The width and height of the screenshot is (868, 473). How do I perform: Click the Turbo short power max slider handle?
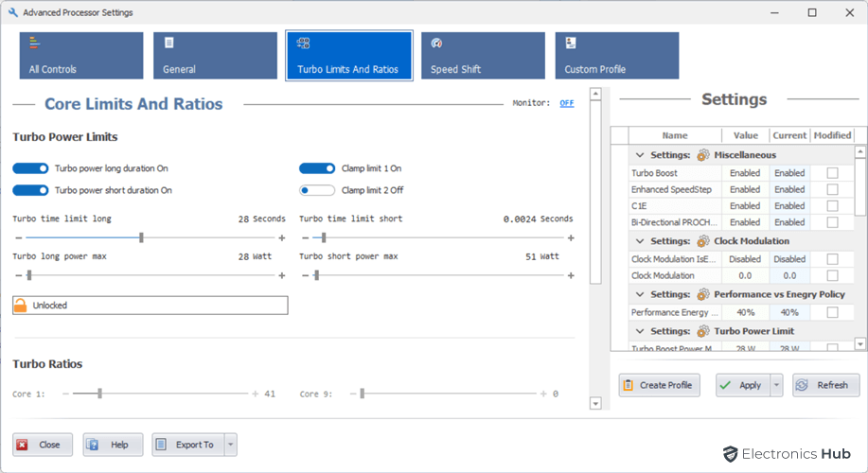click(x=317, y=275)
